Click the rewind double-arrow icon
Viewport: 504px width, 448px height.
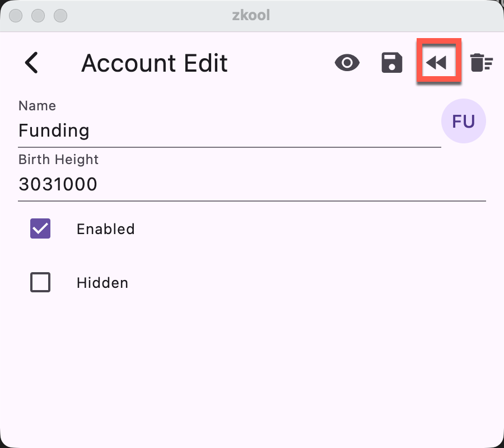pos(437,63)
